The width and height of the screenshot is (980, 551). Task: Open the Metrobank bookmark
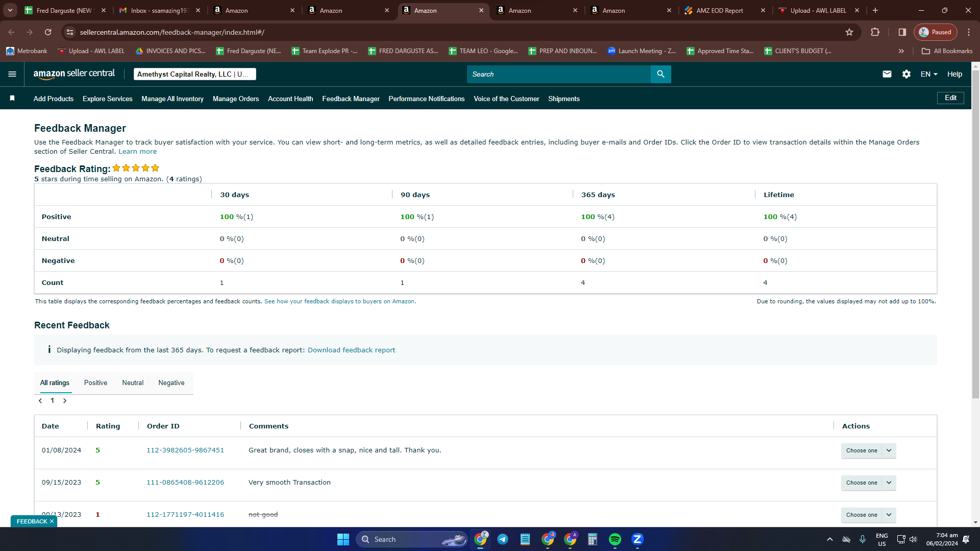point(27,51)
